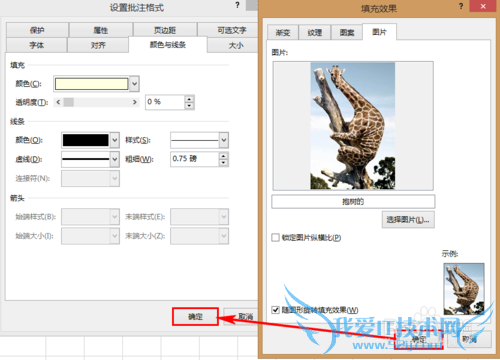Click help question mark in comment format dialog
Viewport: 500px width, 360px height.
pos(237,5)
